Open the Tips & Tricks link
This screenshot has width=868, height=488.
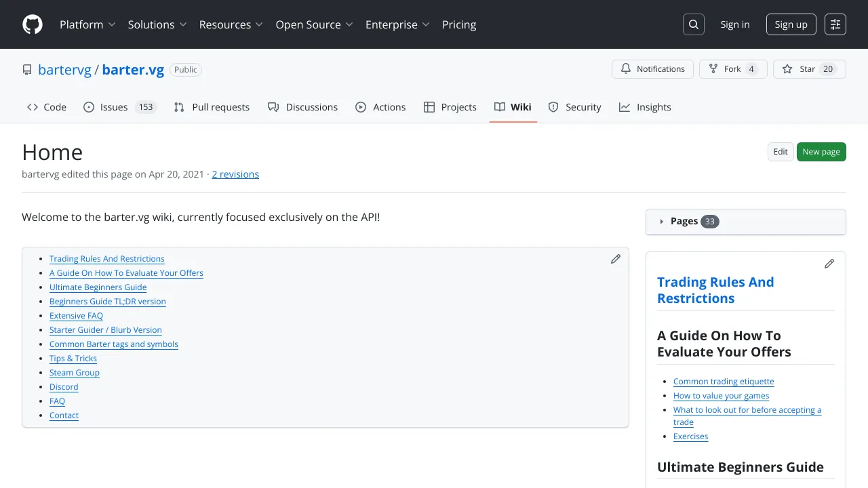tap(73, 359)
